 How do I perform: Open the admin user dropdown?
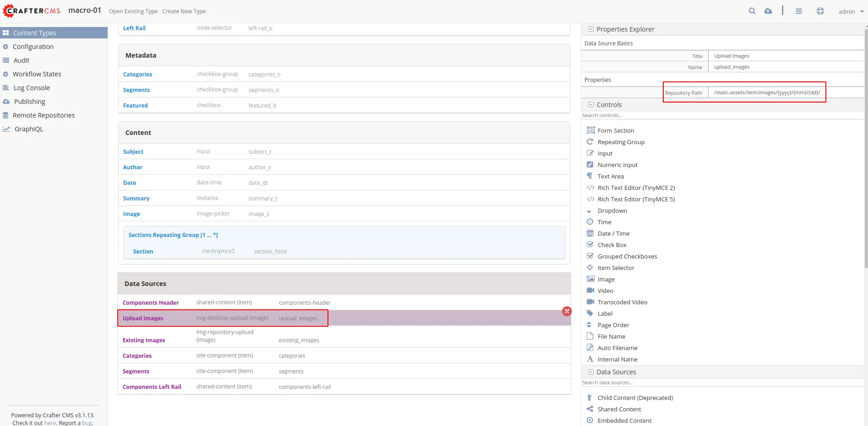[x=851, y=11]
